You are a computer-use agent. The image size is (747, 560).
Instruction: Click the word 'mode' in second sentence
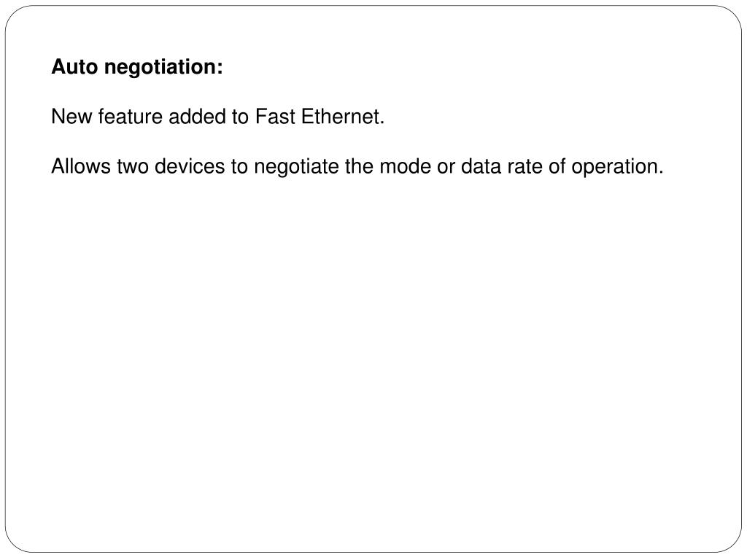pos(406,167)
